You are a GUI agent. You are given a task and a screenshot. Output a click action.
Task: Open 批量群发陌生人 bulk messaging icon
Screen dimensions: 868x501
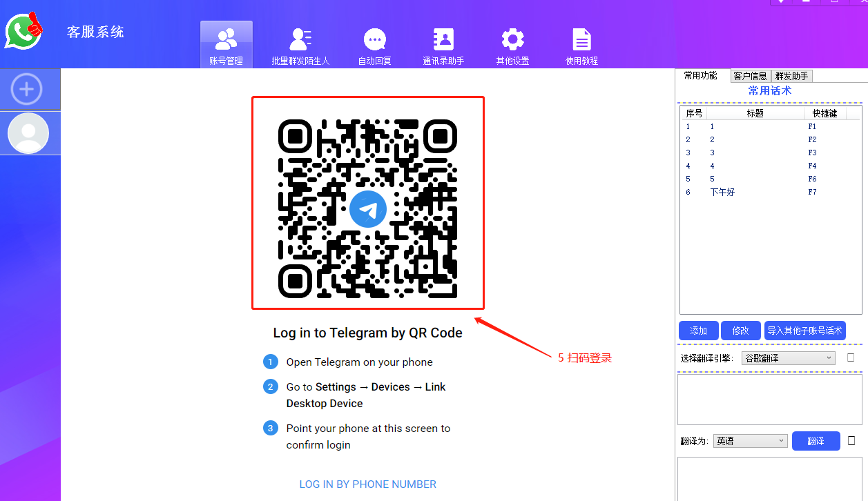[301, 46]
